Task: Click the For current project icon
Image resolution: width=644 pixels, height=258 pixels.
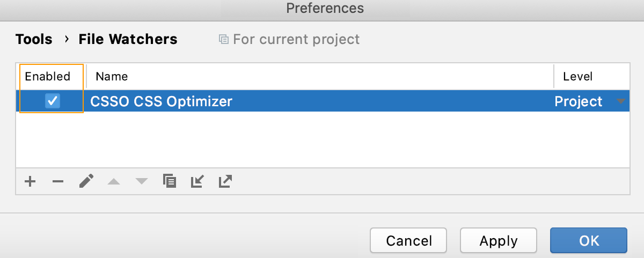Action: tap(224, 40)
